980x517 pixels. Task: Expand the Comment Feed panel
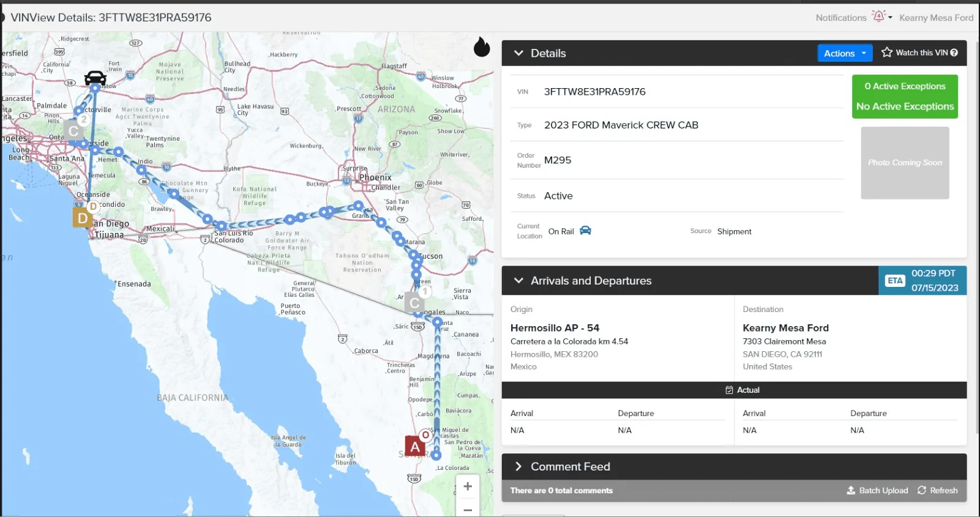(x=518, y=466)
